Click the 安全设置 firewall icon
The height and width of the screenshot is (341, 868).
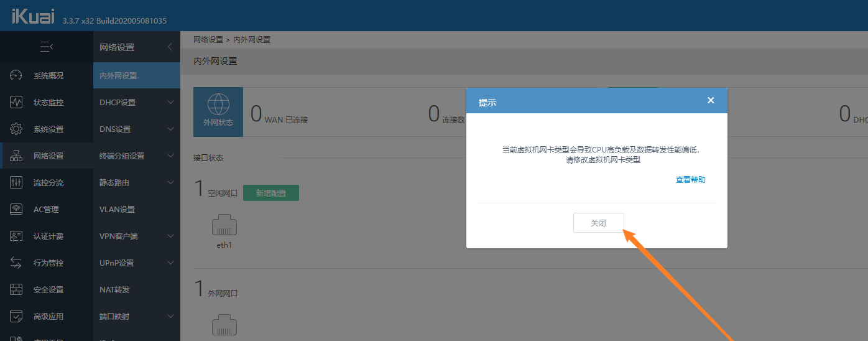point(16,290)
